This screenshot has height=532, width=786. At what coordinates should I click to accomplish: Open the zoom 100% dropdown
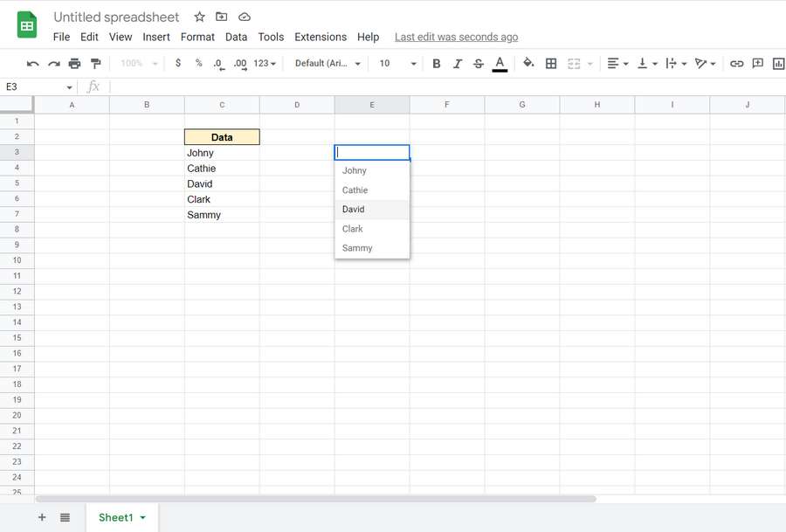[140, 63]
